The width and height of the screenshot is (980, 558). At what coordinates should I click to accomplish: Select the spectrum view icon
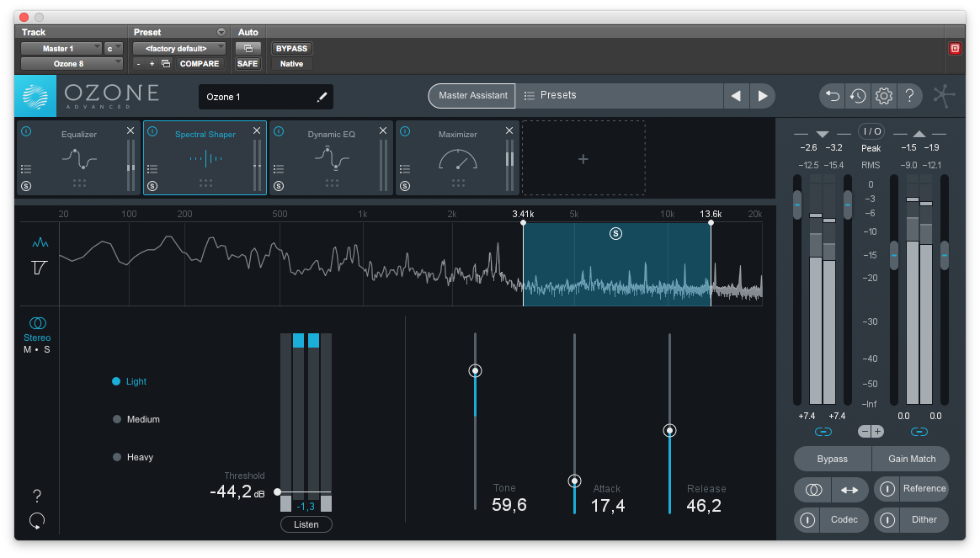tap(40, 242)
